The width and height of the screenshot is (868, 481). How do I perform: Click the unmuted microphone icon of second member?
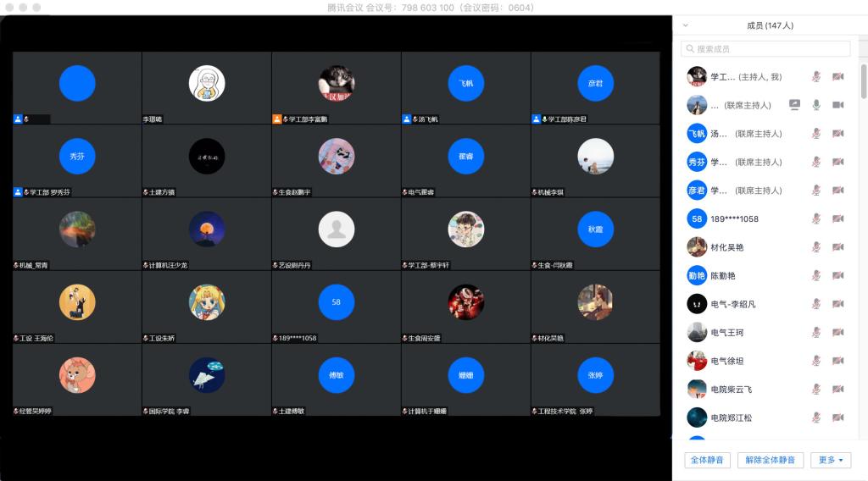point(816,105)
